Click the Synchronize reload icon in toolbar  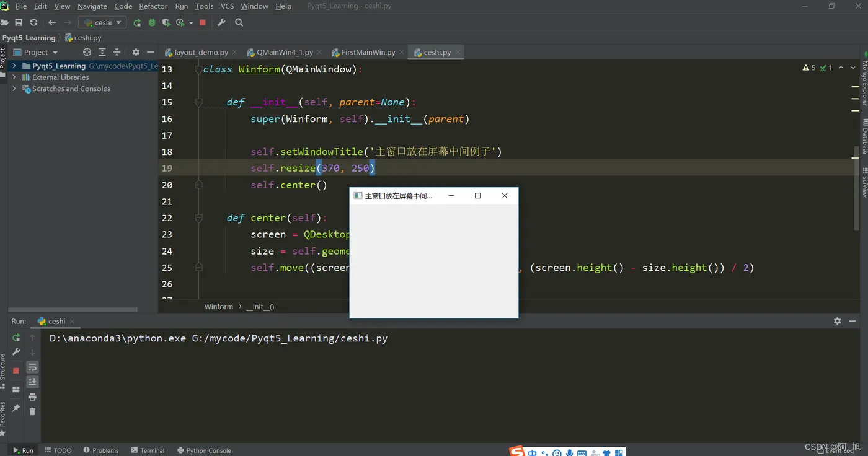click(x=33, y=22)
